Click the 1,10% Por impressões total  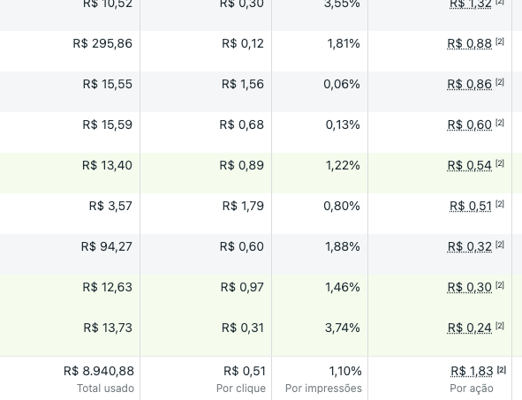(x=345, y=371)
